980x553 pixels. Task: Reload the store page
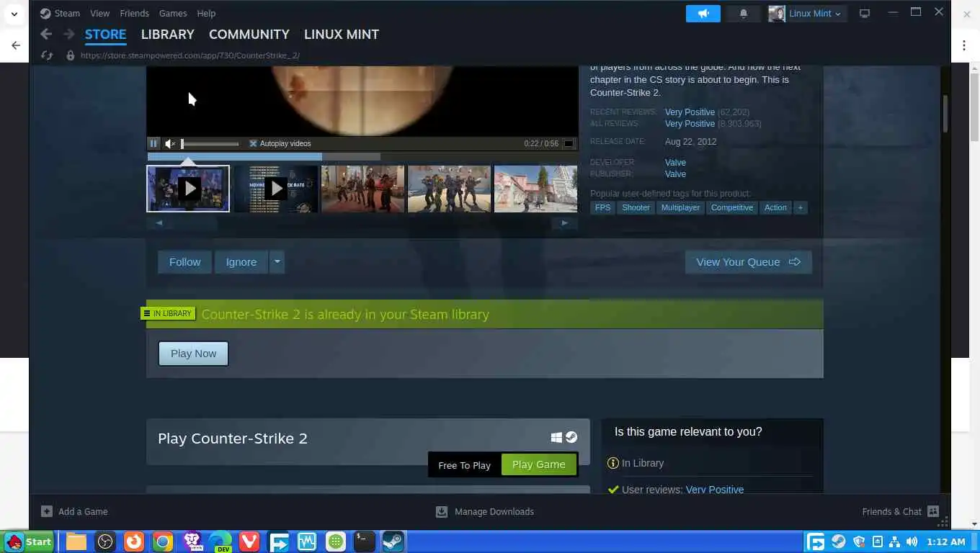click(x=47, y=55)
